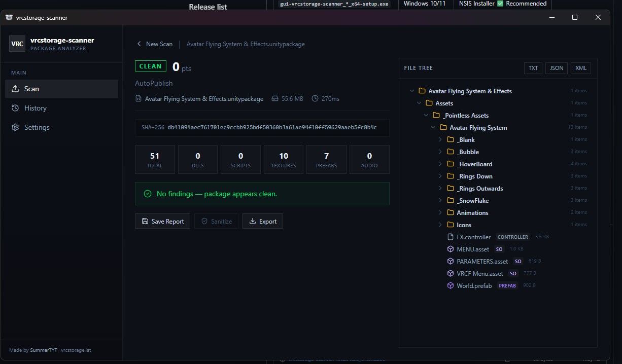The image size is (622, 364).
Task: Click the PREFABS count card
Action: [x=326, y=160]
